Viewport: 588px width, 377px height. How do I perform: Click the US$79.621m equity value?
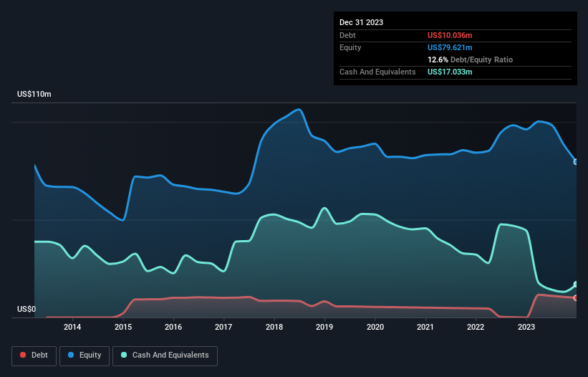(x=450, y=47)
